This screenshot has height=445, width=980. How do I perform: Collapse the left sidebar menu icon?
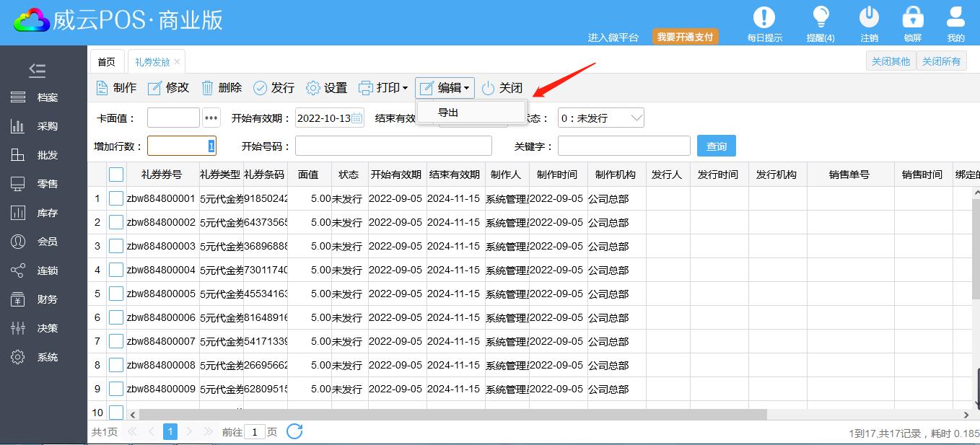tap(38, 70)
